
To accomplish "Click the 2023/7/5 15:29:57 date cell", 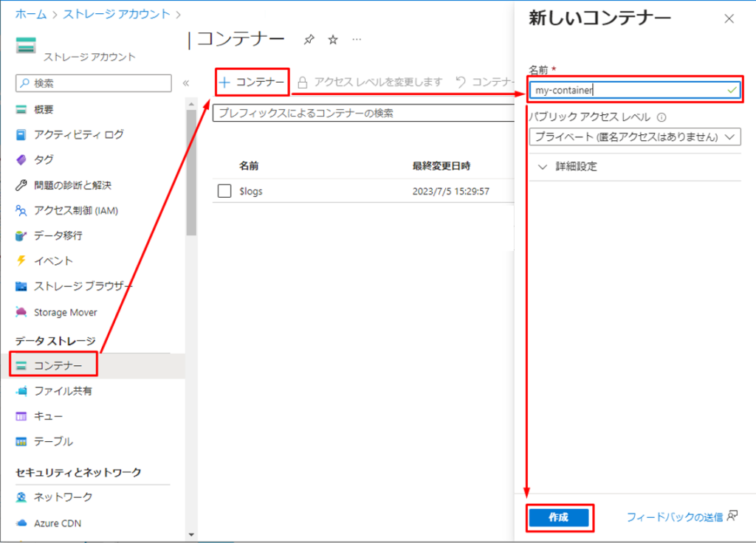I will pos(451,191).
